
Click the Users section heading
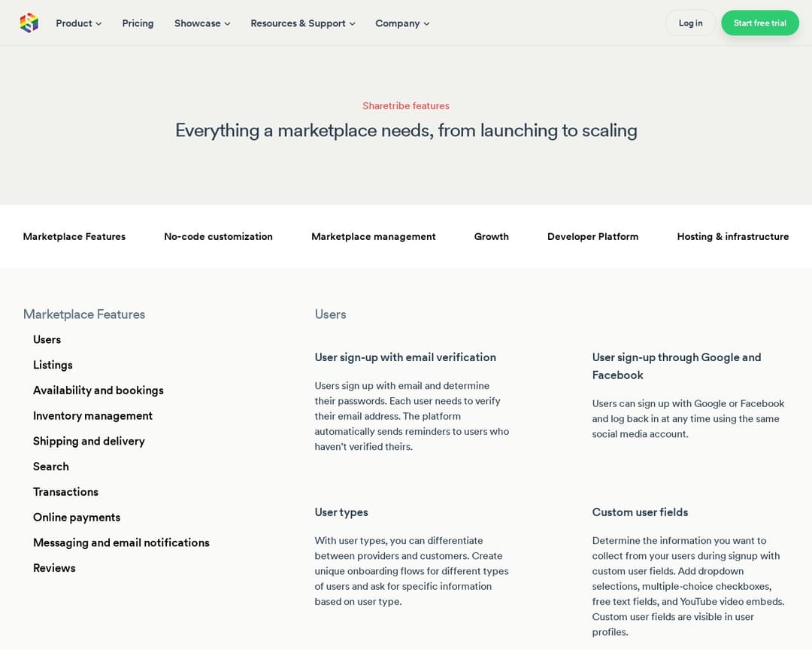coord(330,314)
